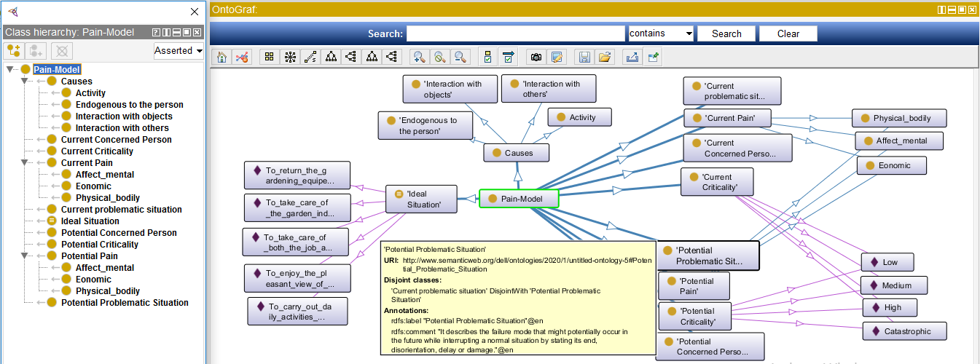Click the 'Potential Problematic Sit...' graph node

point(707,256)
